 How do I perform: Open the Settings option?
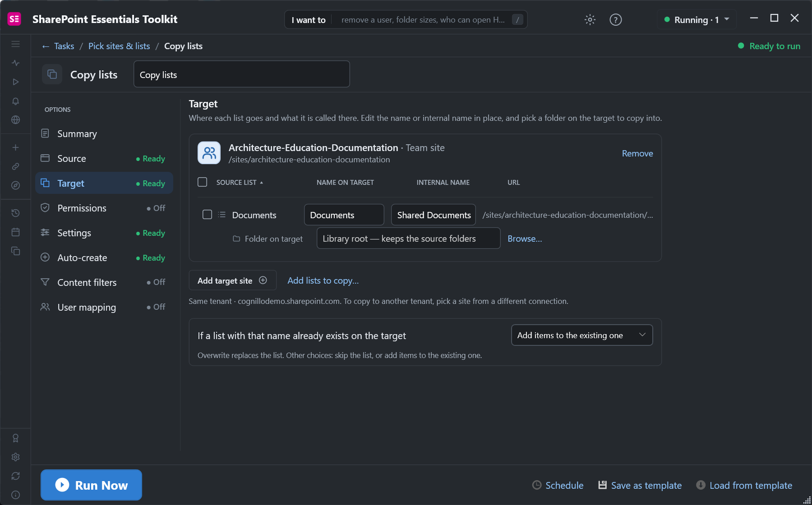(104, 233)
